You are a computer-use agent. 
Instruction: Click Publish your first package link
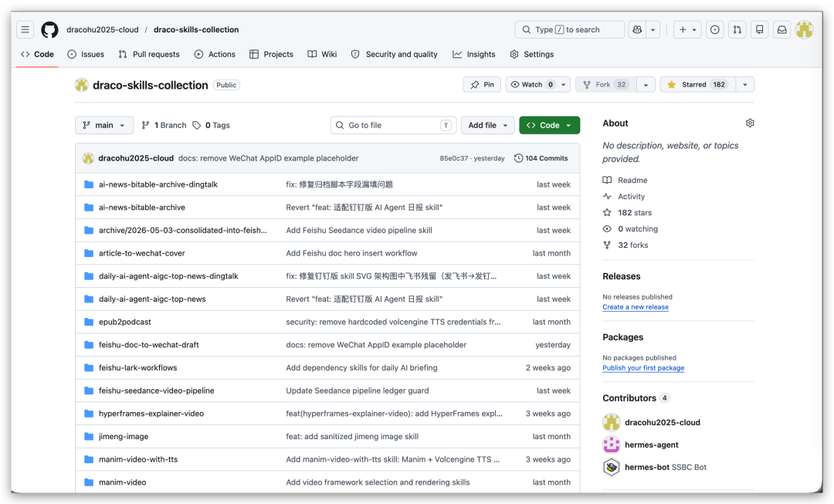643,368
